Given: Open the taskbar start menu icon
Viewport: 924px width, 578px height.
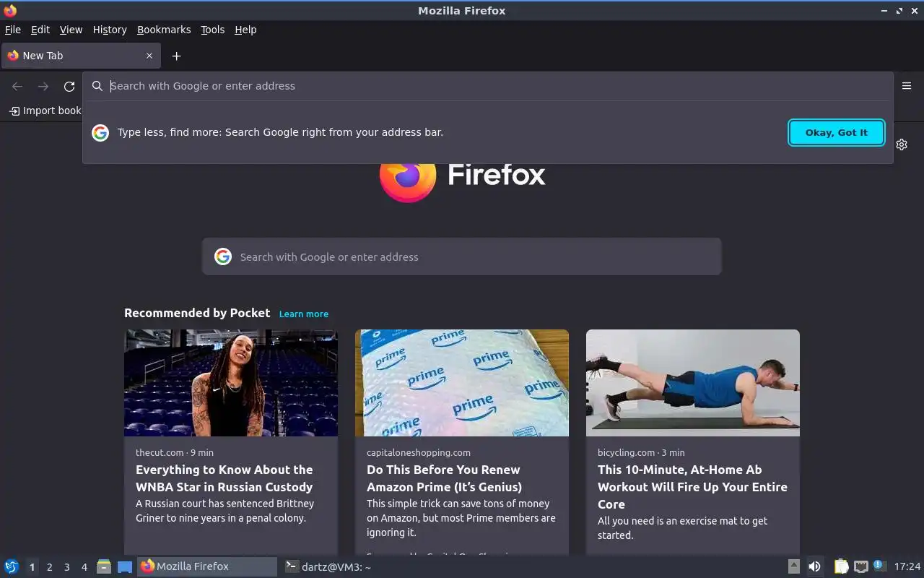Looking at the screenshot, I should (x=12, y=567).
